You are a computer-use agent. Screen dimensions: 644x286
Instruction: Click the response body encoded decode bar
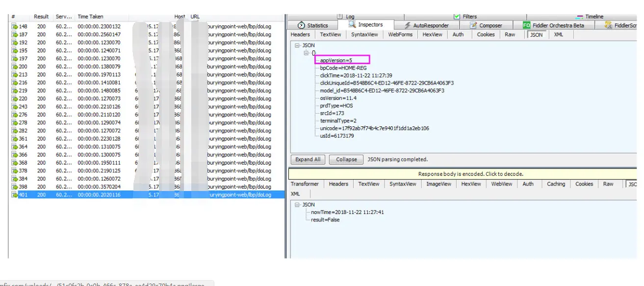click(463, 174)
